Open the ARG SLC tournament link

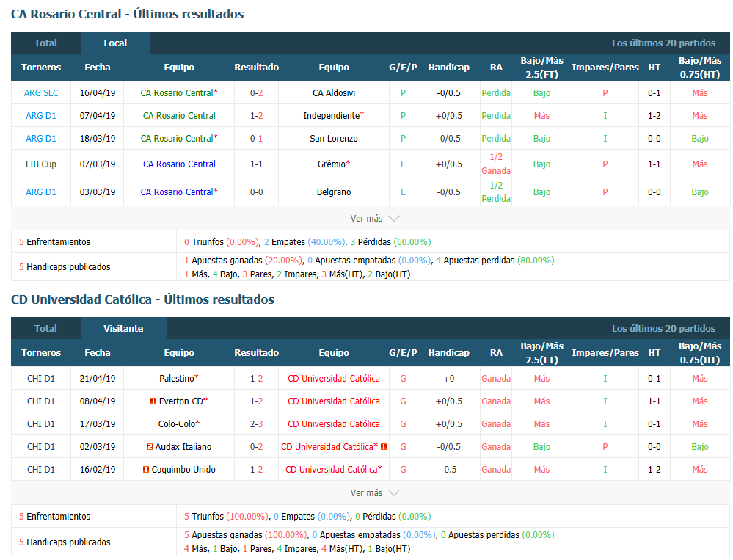click(41, 93)
